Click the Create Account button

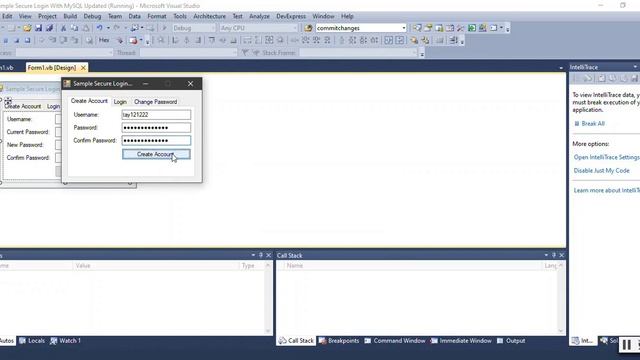(x=156, y=154)
